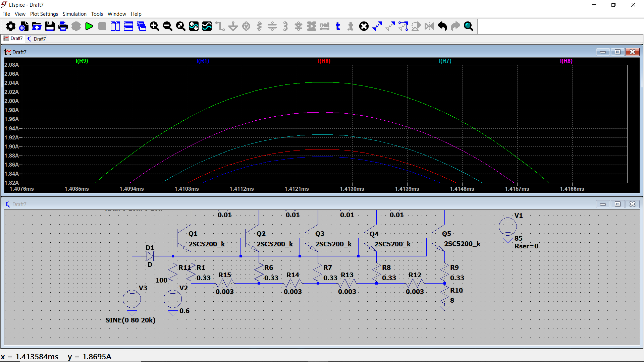
Task: Click the Zoom in magnifier icon
Action: (x=154, y=26)
